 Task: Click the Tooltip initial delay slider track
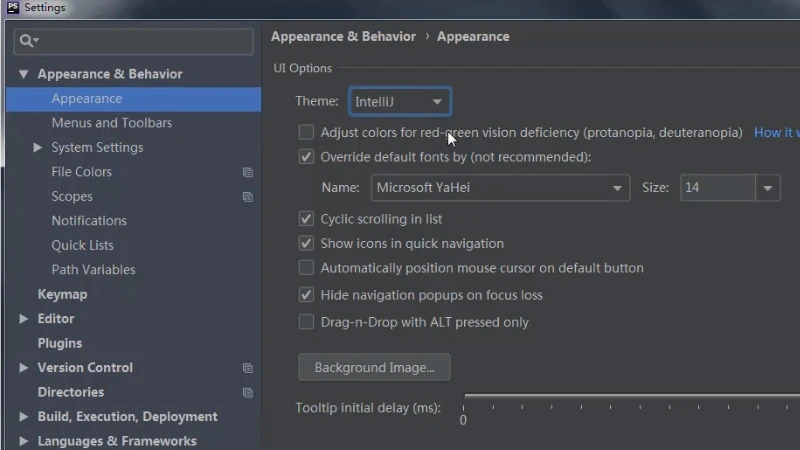coord(632,395)
